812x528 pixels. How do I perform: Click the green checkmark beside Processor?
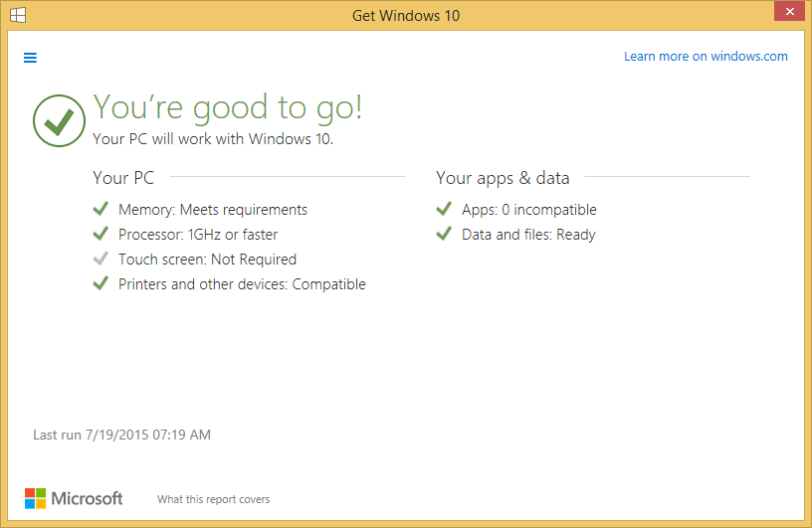pyautogui.click(x=101, y=234)
